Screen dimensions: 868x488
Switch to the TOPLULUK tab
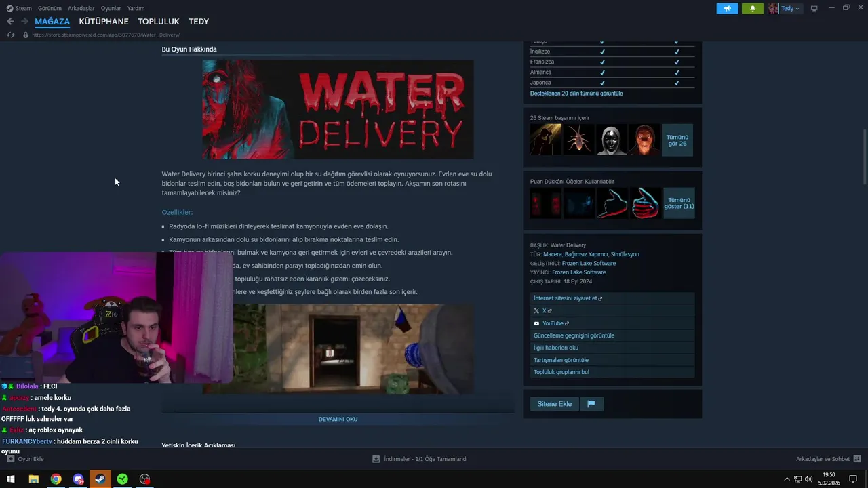tap(159, 22)
